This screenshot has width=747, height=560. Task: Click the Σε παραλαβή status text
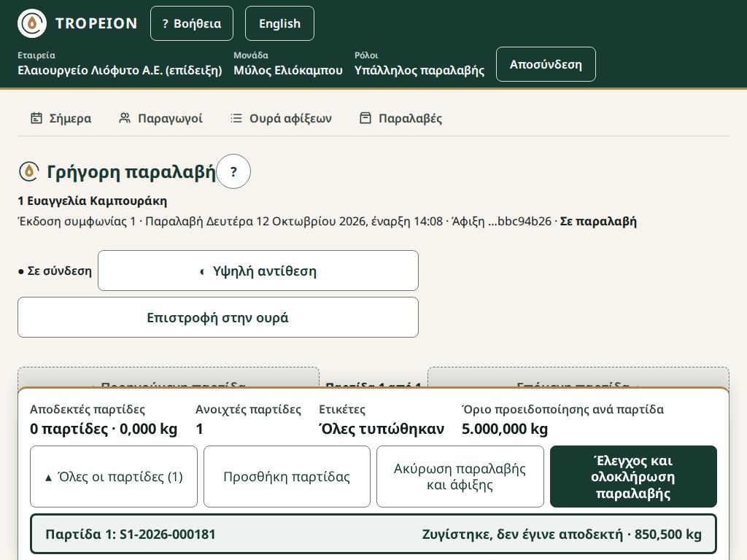[598, 222]
